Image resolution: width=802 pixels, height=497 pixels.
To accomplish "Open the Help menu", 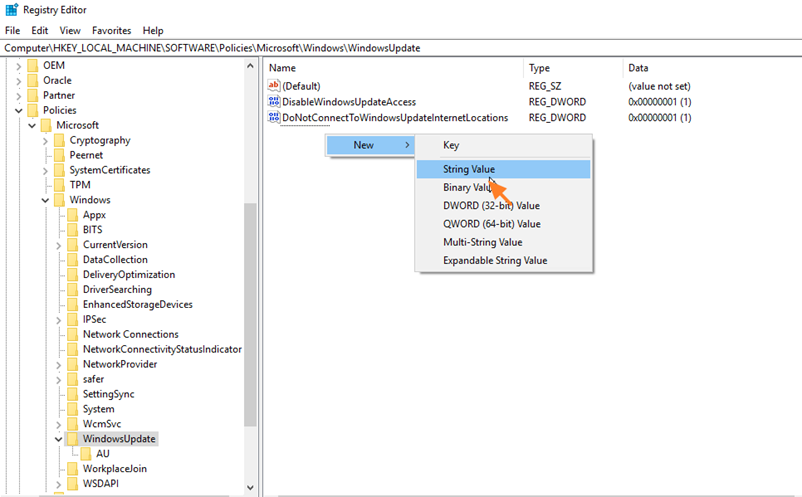I will click(153, 31).
